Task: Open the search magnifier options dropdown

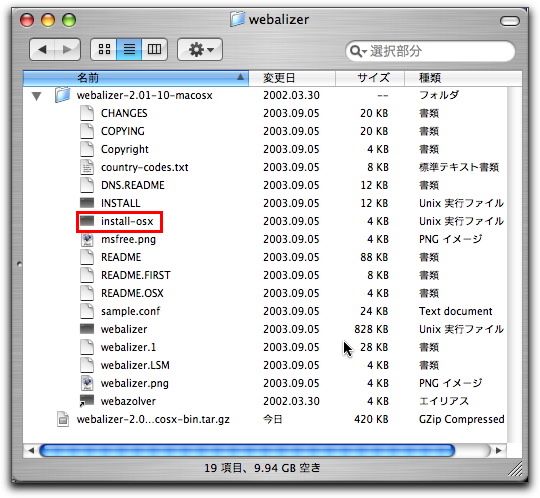Action: pos(358,52)
